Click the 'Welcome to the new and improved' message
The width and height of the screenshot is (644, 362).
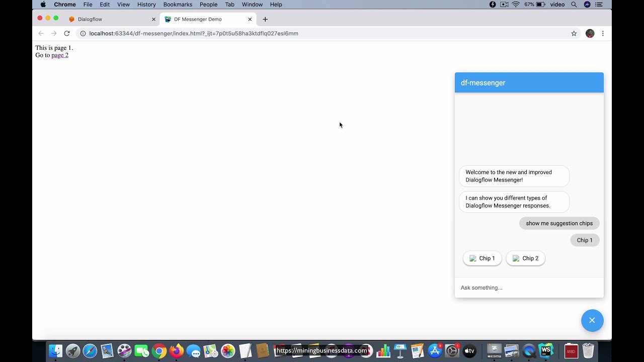click(514, 176)
